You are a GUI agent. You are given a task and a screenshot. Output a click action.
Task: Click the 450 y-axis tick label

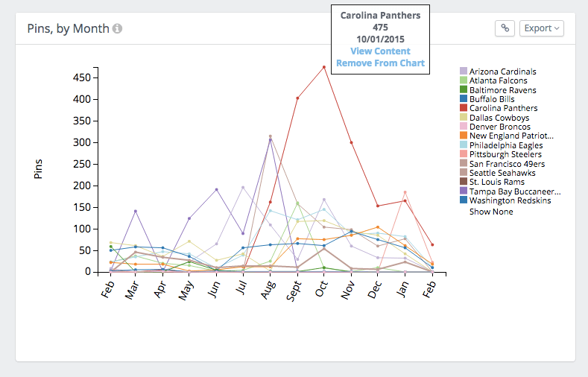[x=82, y=77]
